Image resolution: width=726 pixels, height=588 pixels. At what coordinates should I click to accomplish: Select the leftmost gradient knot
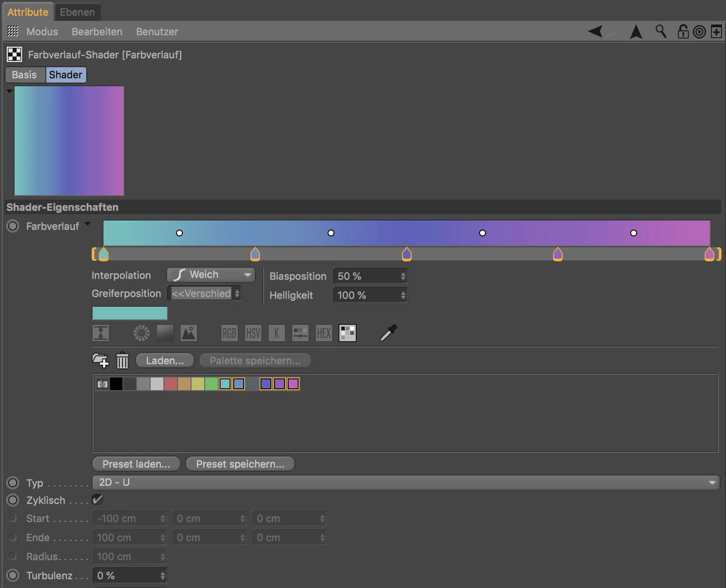[x=103, y=255]
